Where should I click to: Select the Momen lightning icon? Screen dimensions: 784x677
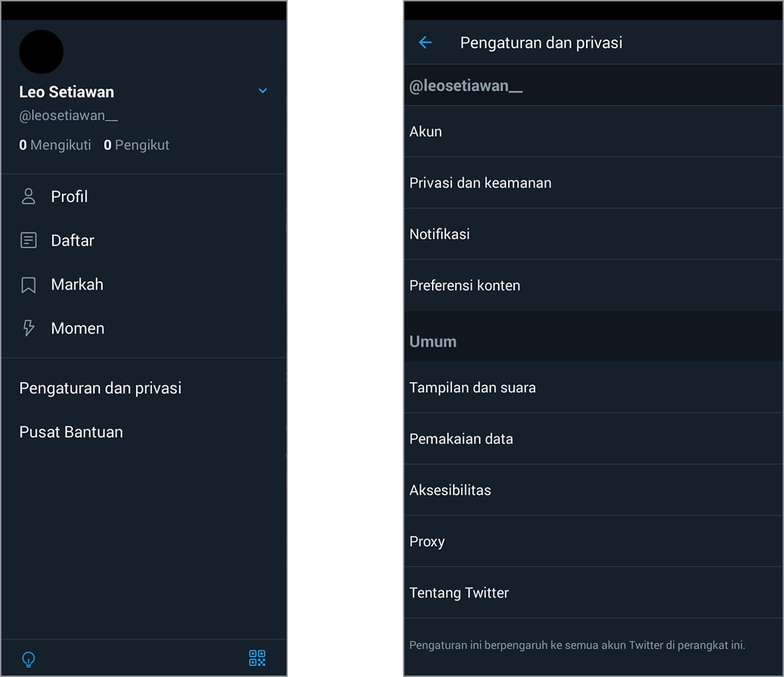28,329
